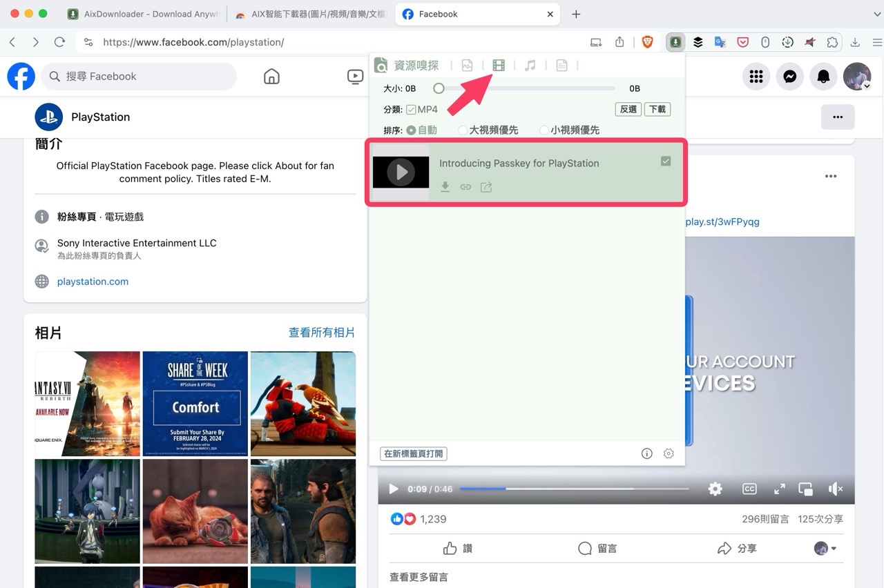This screenshot has width=884, height=588.
Task: Switch to the AixDownloader browser tab
Action: click(x=143, y=14)
